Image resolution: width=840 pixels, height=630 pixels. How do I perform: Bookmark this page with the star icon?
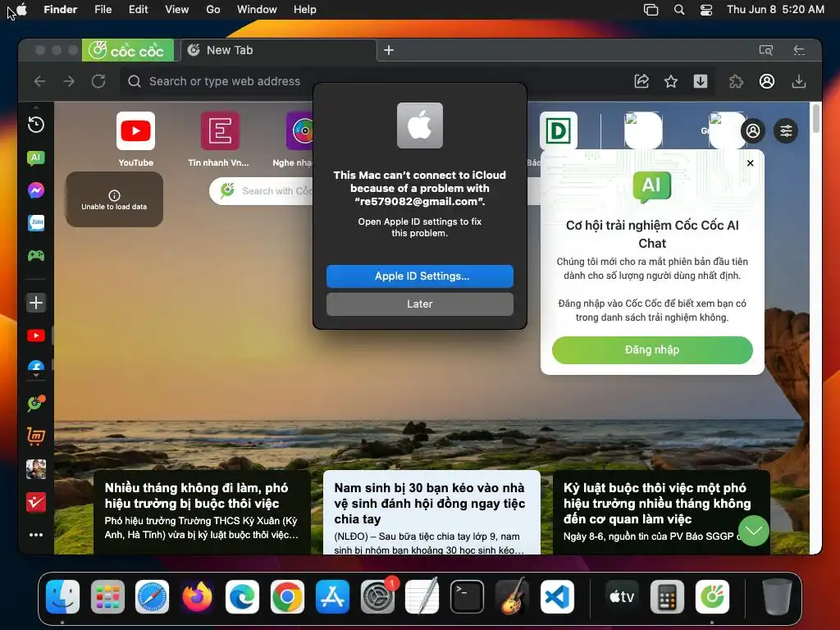tap(671, 81)
